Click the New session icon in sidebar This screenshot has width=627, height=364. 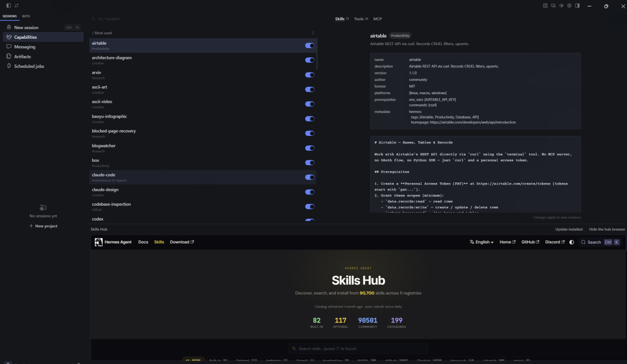pos(9,27)
